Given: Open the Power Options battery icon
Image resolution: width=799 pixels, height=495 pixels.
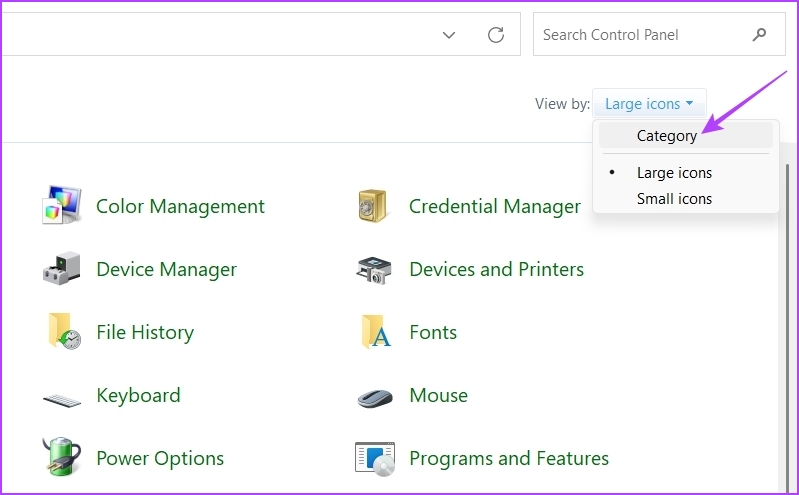Looking at the screenshot, I should [x=61, y=458].
